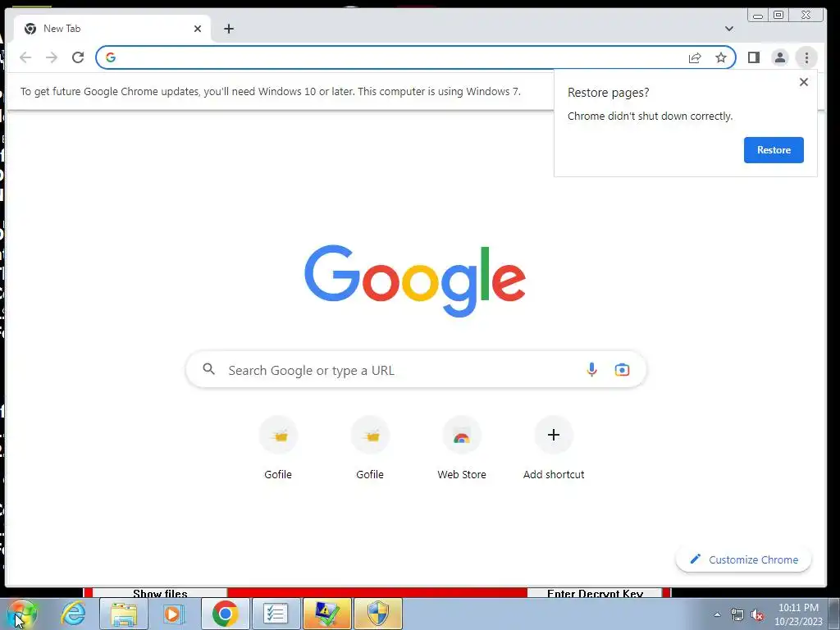Open Windows Explorer from the taskbar
Image resolution: width=840 pixels, height=630 pixels.
pyautogui.click(x=124, y=614)
